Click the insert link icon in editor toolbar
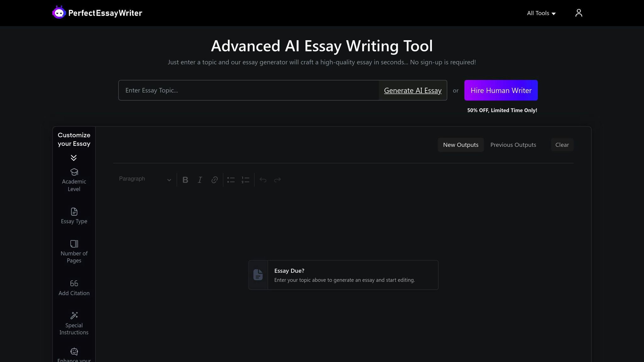Viewport: 644px width, 362px height. 215,180
